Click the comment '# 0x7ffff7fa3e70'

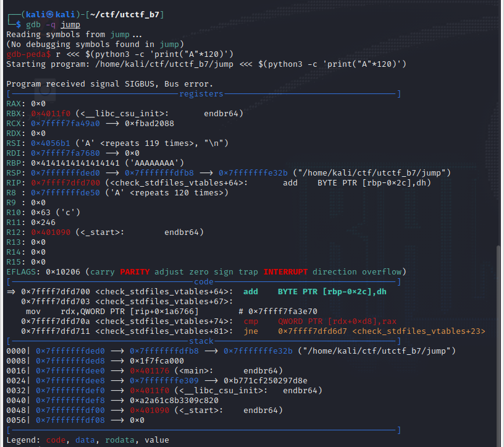click(278, 312)
